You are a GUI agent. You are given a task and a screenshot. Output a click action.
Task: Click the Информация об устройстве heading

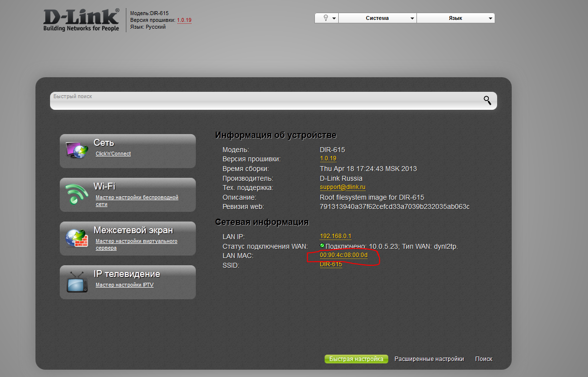pos(276,135)
